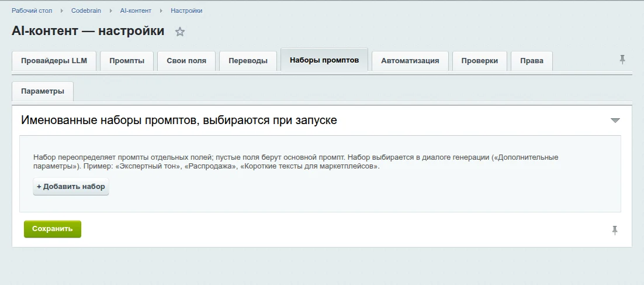This screenshot has height=285, width=644.
Task: Click the section heading Именованные наборы промптов
Action: 179,121
